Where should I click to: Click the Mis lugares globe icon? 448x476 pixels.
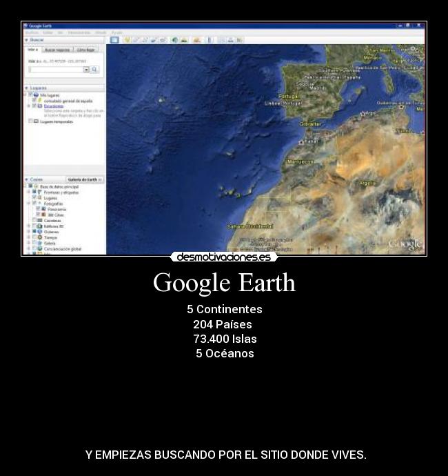pyautogui.click(x=36, y=95)
